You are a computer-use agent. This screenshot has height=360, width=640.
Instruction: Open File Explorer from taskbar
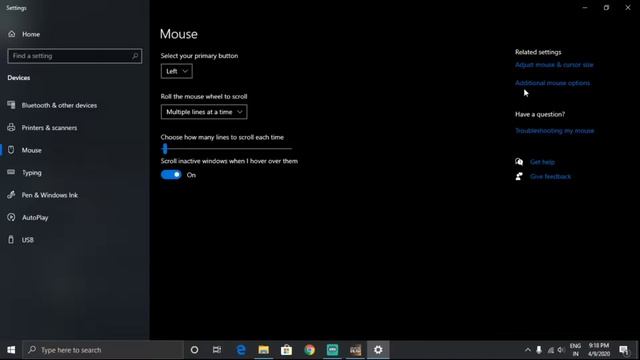coord(264,350)
